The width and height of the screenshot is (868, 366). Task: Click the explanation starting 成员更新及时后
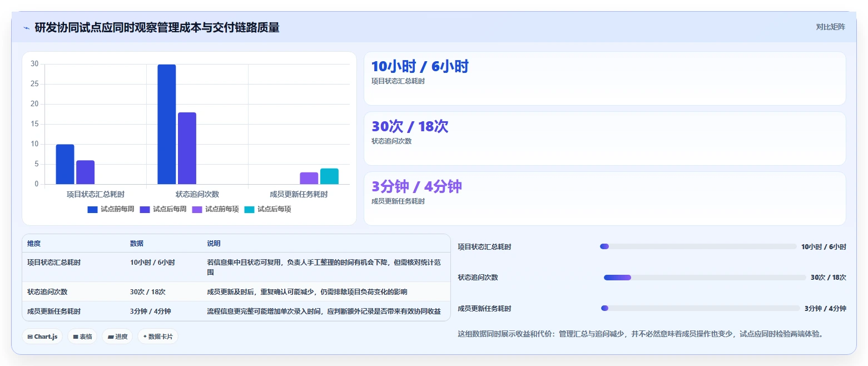point(307,291)
